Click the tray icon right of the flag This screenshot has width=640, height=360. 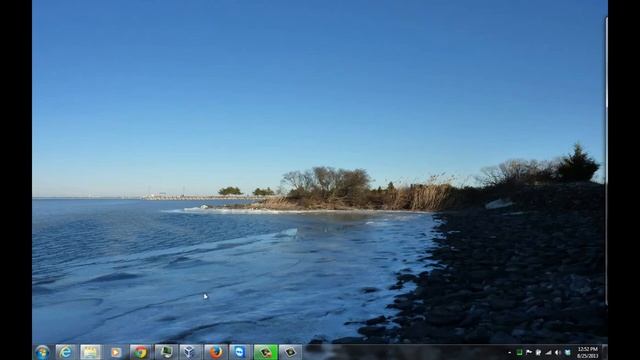538,352
